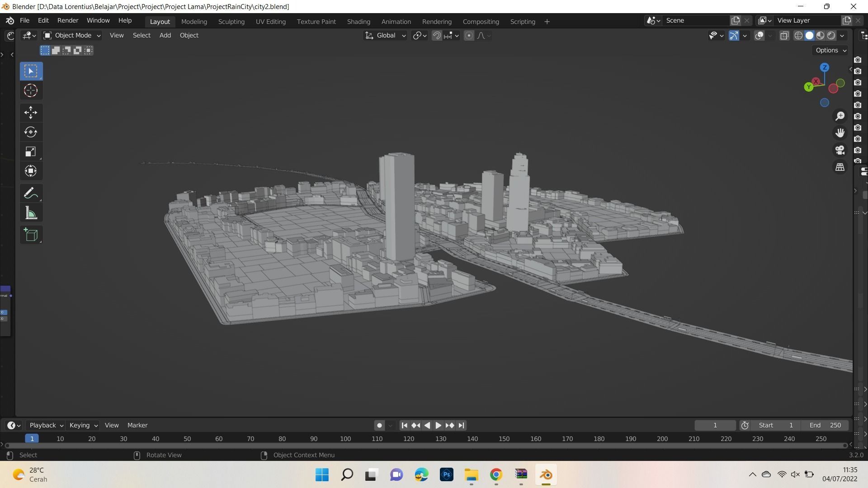Open Blender icon app menu
This screenshot has height=488, width=868.
tap(10, 21)
